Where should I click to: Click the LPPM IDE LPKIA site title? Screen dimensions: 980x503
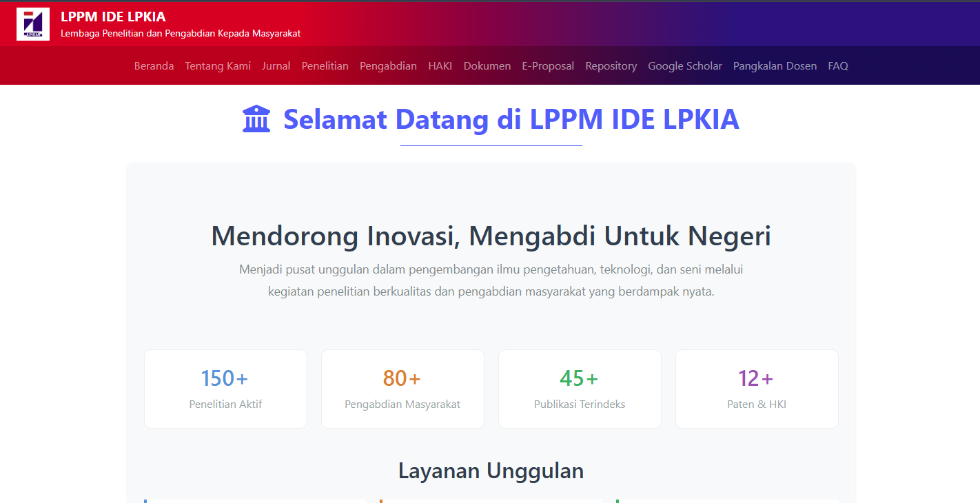tap(113, 17)
